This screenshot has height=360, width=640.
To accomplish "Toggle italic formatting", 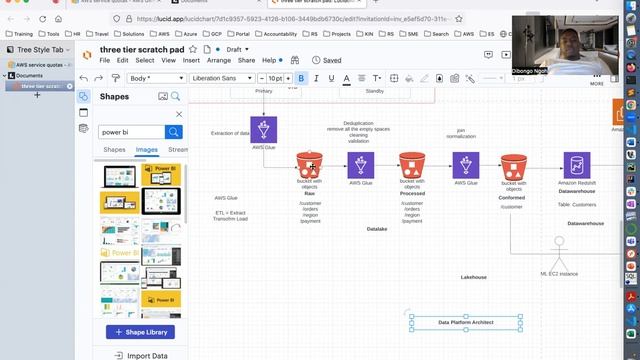I will [316, 78].
